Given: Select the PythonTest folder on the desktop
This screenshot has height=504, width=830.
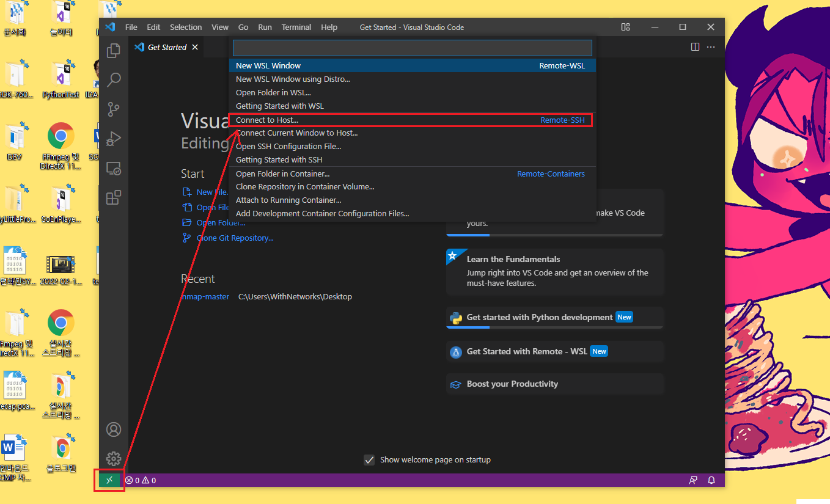Looking at the screenshot, I should click(61, 80).
